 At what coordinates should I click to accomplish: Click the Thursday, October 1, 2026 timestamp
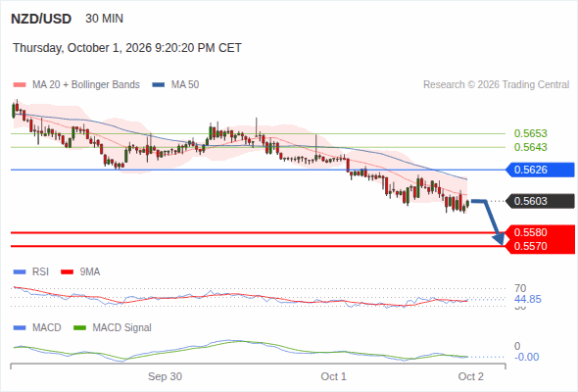click(x=127, y=48)
